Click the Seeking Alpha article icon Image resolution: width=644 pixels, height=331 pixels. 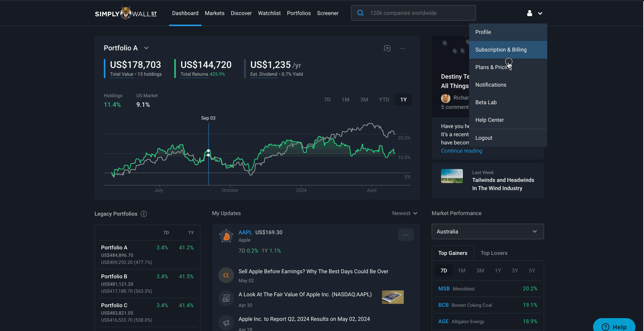point(226,275)
